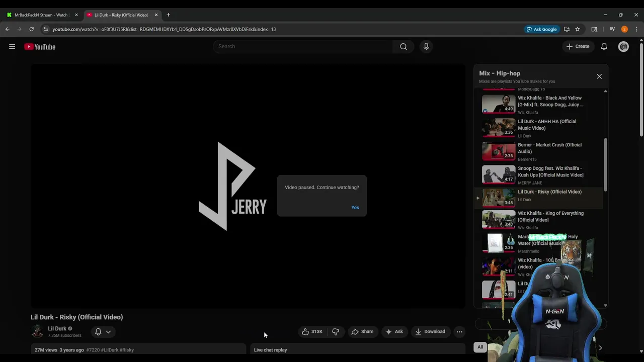
Task: Switch to MrBackPackN Stream tab
Action: point(42,15)
